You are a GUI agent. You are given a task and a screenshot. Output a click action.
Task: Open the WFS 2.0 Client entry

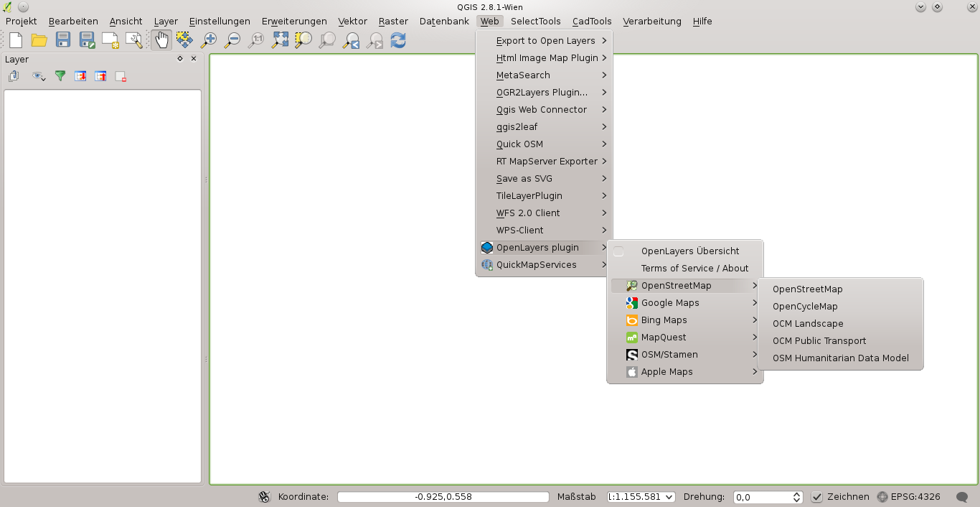[543, 213]
